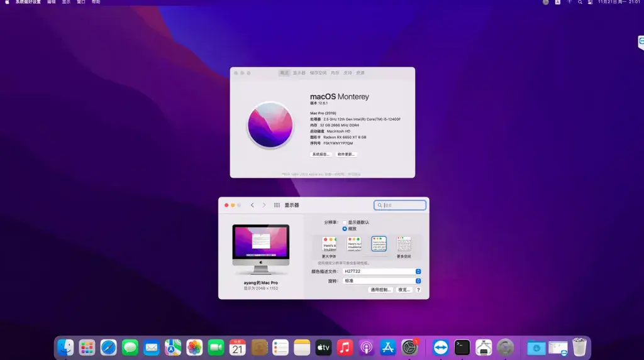The image size is (644, 360).
Task: Open the Trash in the Dock
Action: 579,347
